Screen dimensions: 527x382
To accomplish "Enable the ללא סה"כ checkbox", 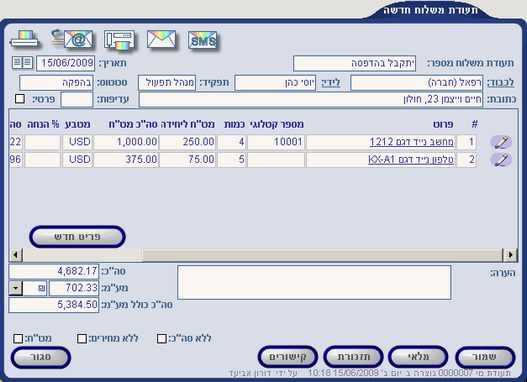I will (162, 338).
